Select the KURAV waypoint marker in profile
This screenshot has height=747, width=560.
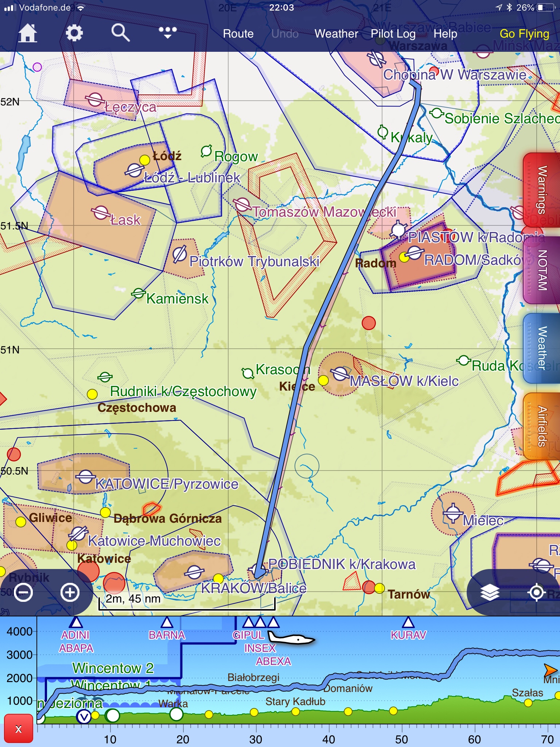coord(408,622)
